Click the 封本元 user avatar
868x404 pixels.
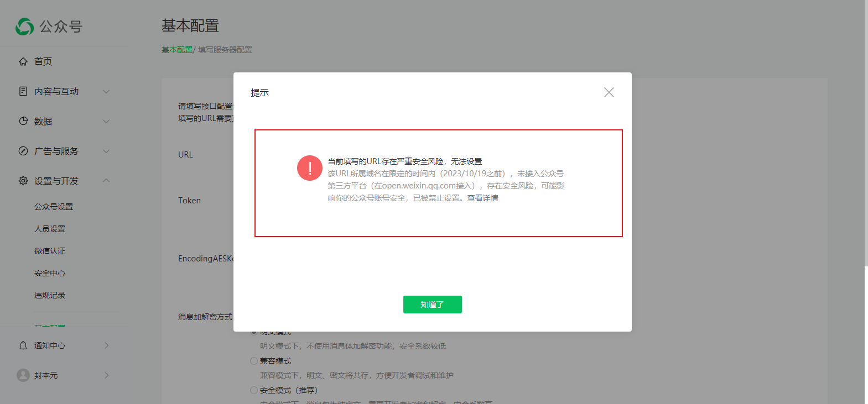(x=23, y=375)
